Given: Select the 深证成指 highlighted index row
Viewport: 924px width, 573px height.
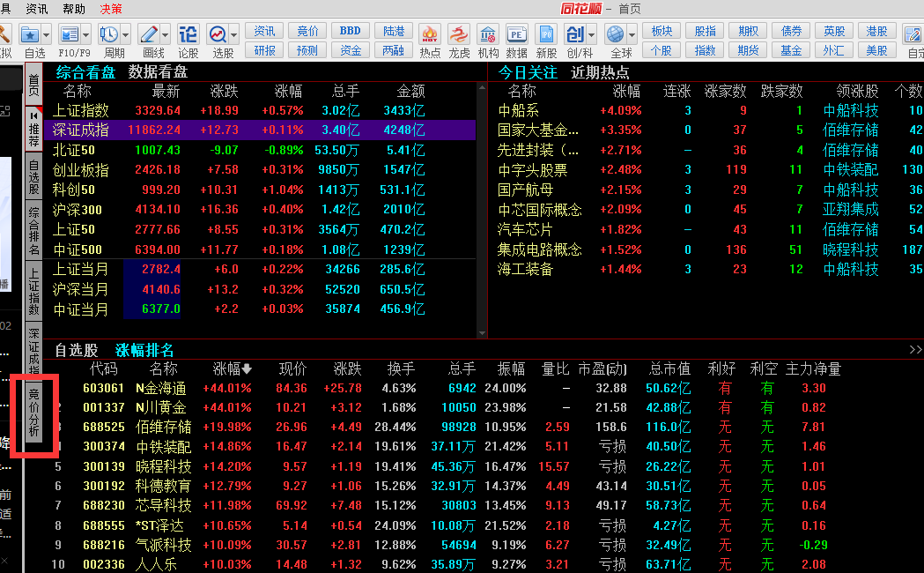Looking at the screenshot, I should [260, 130].
